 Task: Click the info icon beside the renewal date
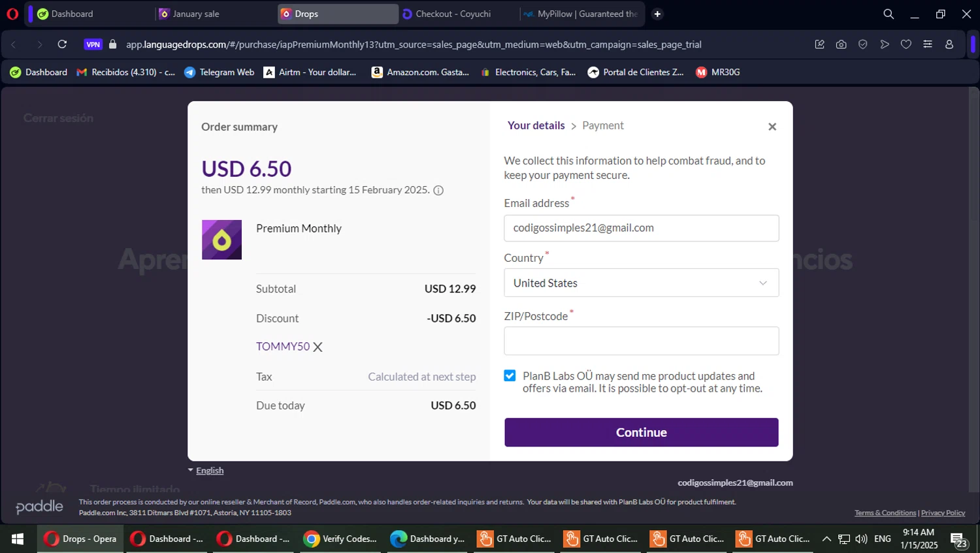pos(438,191)
